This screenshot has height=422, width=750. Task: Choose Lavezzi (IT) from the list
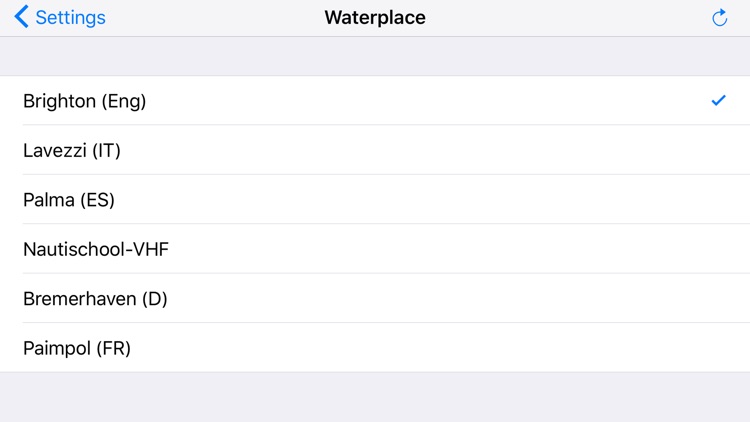(x=375, y=150)
